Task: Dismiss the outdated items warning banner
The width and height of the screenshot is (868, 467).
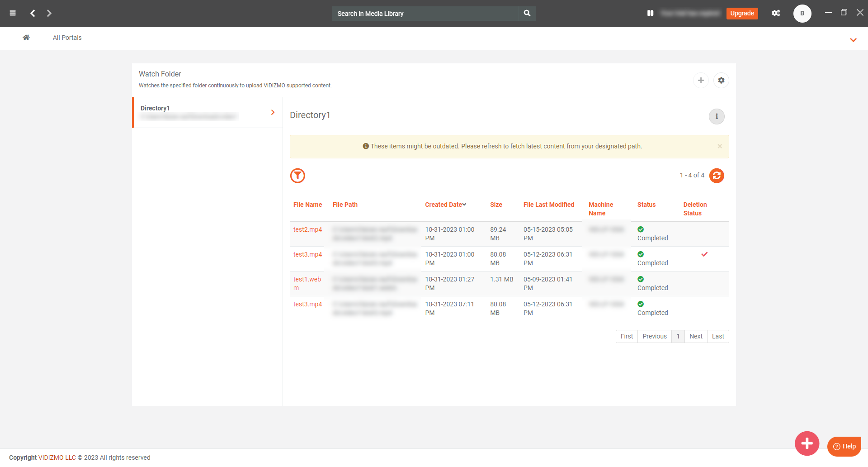Action: [x=720, y=146]
